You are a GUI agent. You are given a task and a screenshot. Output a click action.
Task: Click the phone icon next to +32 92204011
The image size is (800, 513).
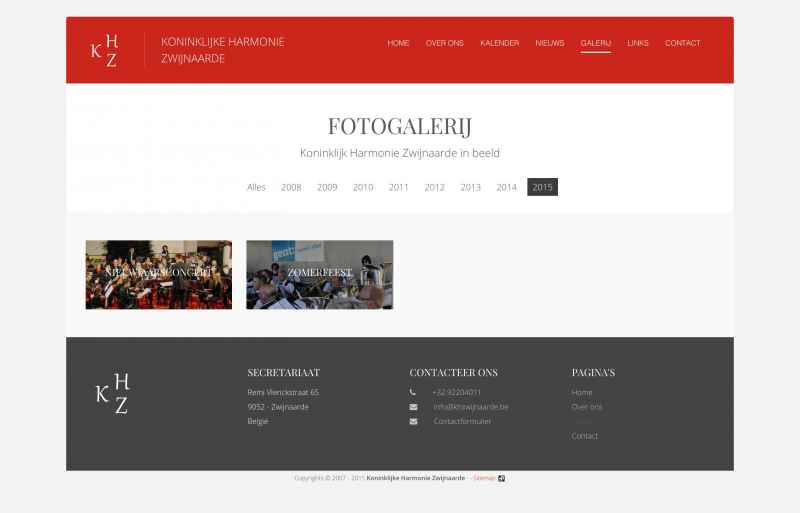point(413,392)
